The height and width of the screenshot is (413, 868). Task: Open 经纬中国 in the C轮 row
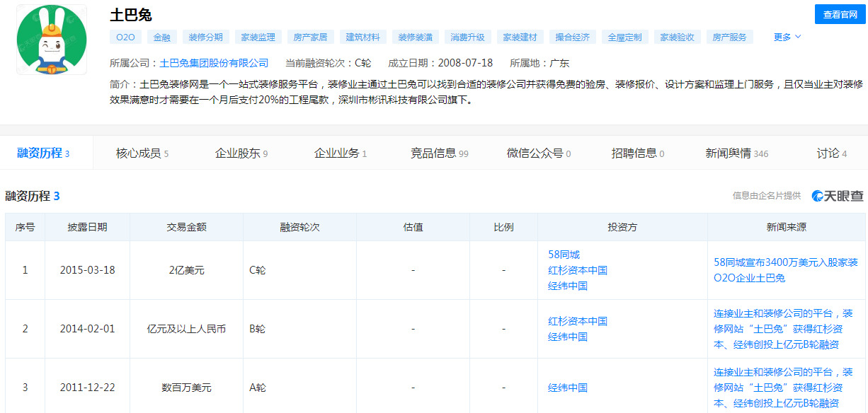point(568,286)
